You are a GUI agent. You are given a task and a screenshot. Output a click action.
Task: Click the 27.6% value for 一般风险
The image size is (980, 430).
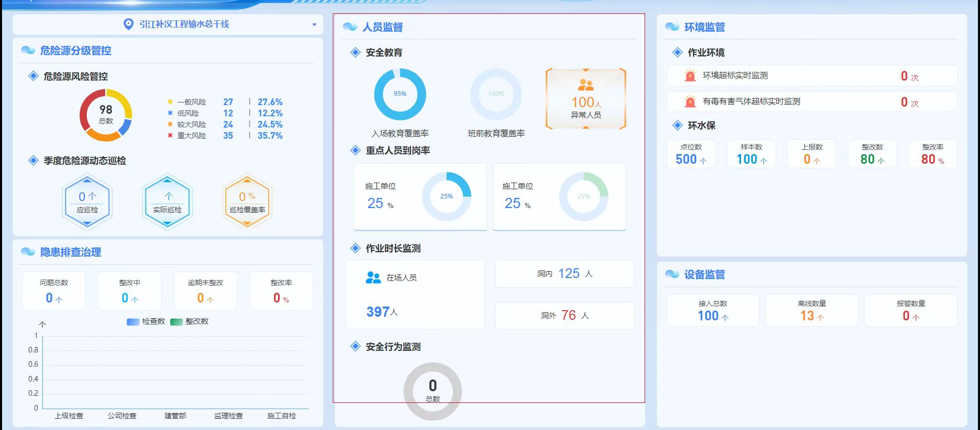pos(270,102)
